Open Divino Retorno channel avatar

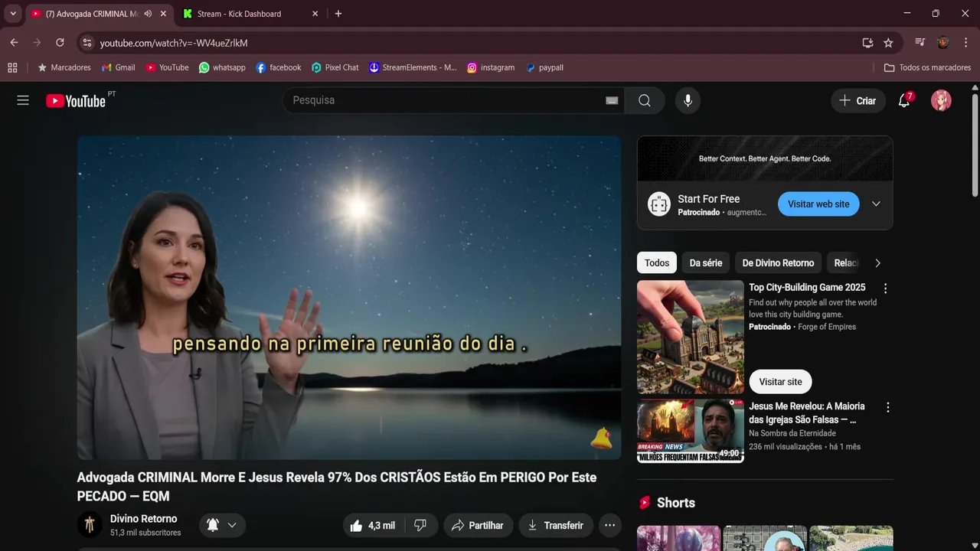click(x=90, y=524)
